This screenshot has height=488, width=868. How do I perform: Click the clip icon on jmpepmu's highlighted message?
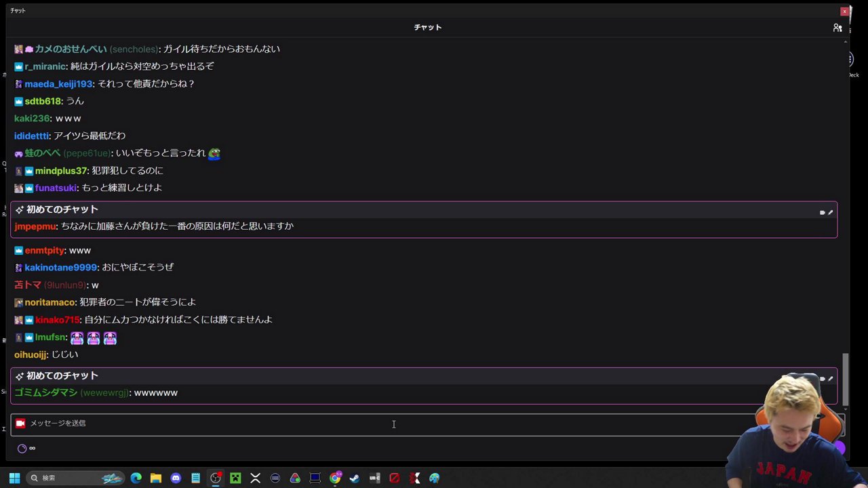(x=821, y=212)
